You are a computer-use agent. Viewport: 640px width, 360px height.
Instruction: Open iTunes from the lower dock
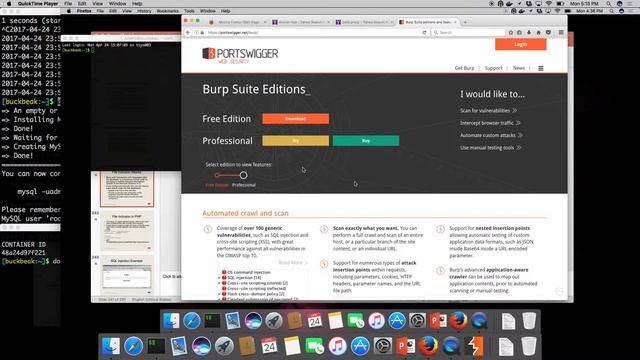click(337, 347)
